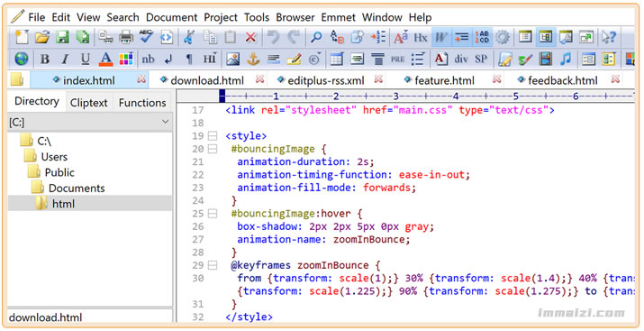Click the Save file toolbar icon
Viewport: 644px width, 331px height.
[x=62, y=37]
